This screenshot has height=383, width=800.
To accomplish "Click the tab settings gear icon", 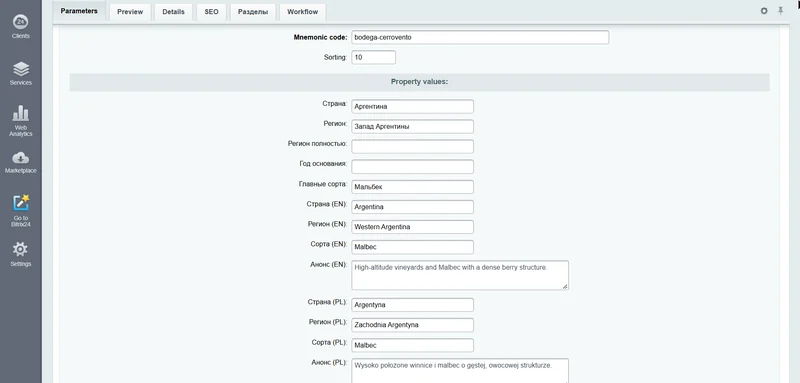I will pyautogui.click(x=764, y=11).
